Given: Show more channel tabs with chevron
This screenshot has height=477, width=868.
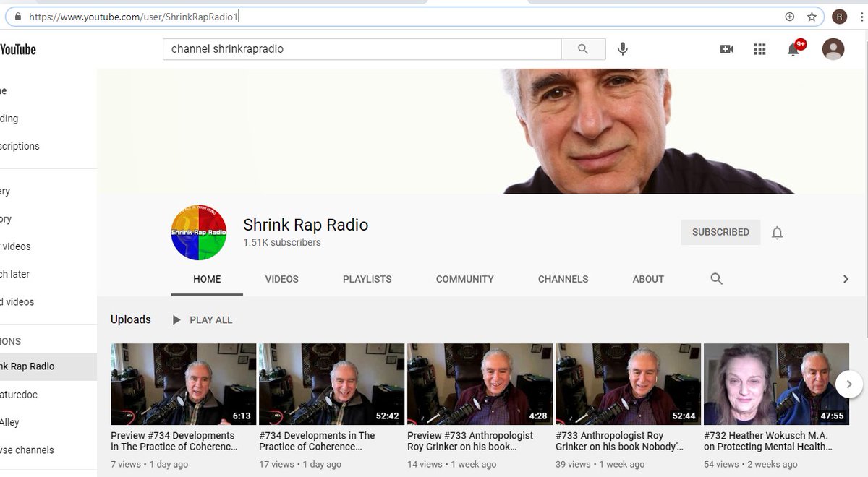Looking at the screenshot, I should coord(846,279).
